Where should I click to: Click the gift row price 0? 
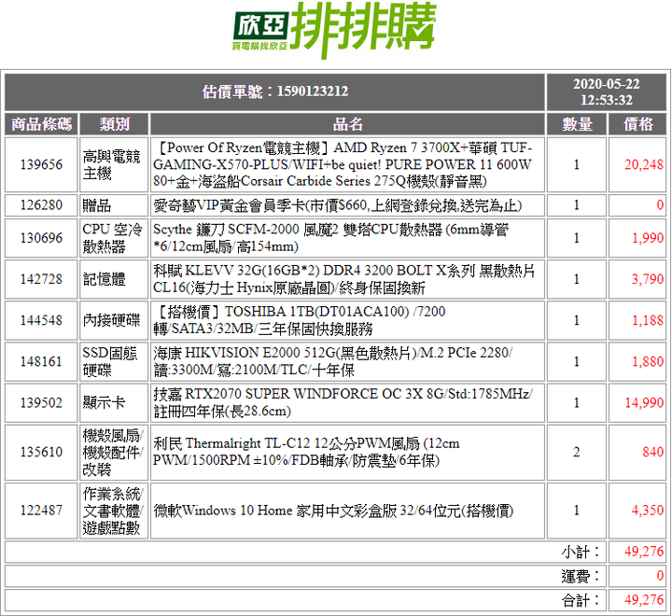[660, 205]
